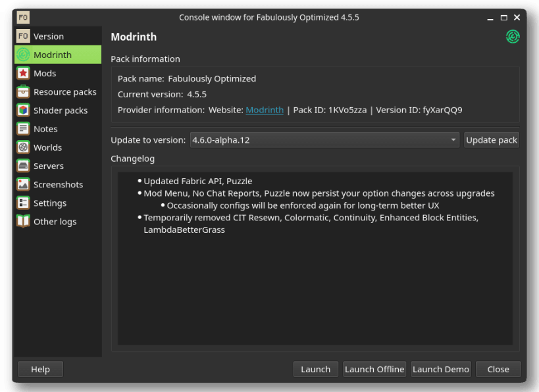Select the Worlds globe icon
This screenshot has height=392, width=539.
(23, 147)
